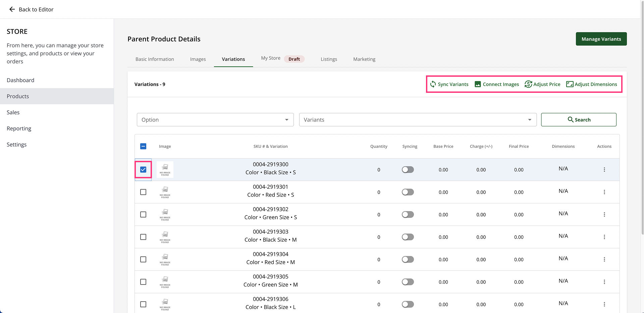This screenshot has width=644, height=313.
Task: Check the Green Size S variation checkbox
Action: click(143, 214)
